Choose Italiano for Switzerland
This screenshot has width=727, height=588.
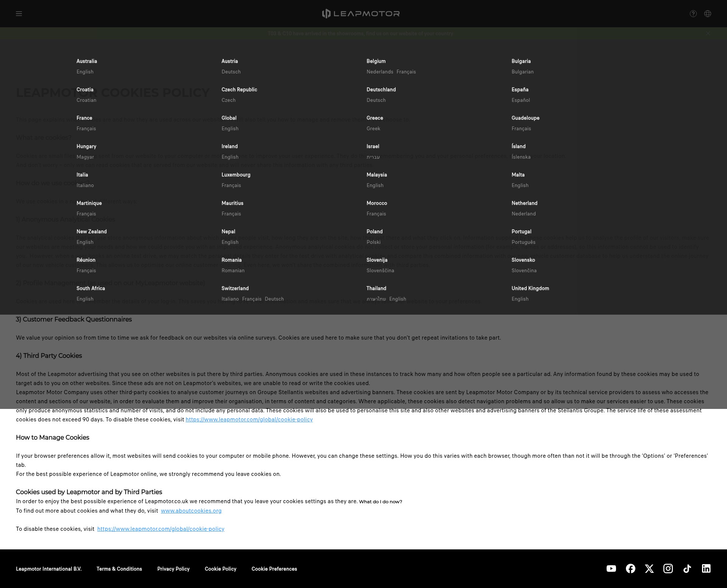pyautogui.click(x=230, y=299)
